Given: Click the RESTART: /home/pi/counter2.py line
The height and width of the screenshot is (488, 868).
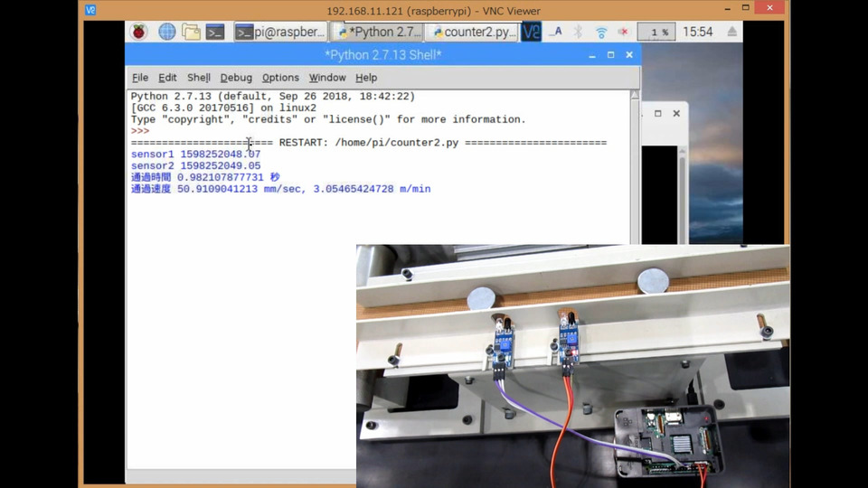Looking at the screenshot, I should (x=369, y=143).
